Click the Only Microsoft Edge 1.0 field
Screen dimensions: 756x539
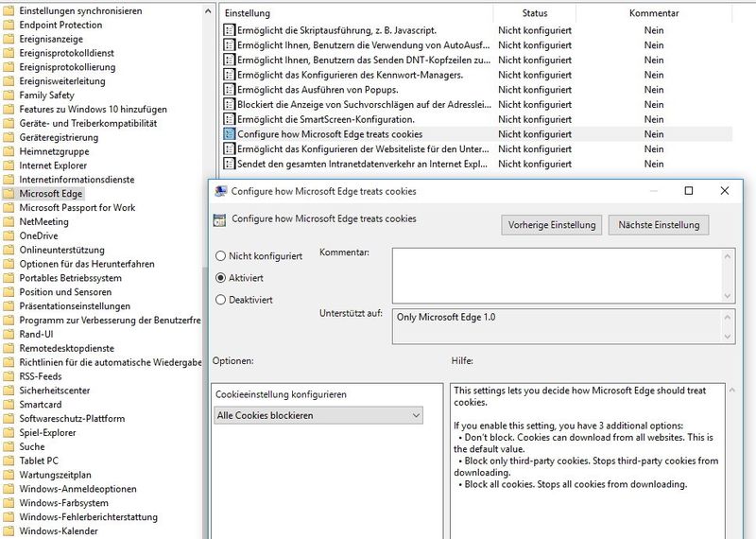click(x=558, y=326)
